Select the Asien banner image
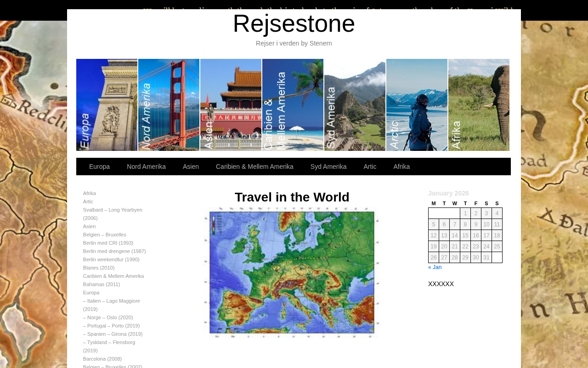 (231, 105)
